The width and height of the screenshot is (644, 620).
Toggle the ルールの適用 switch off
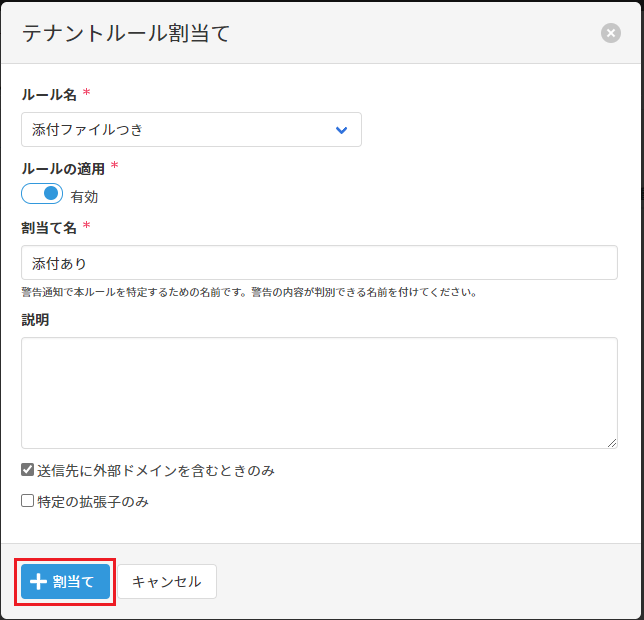coord(42,194)
